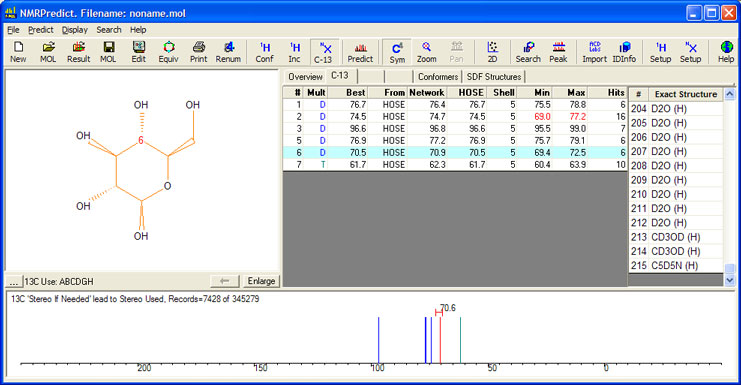Click the IDInfo toolbar icon

tap(624, 52)
